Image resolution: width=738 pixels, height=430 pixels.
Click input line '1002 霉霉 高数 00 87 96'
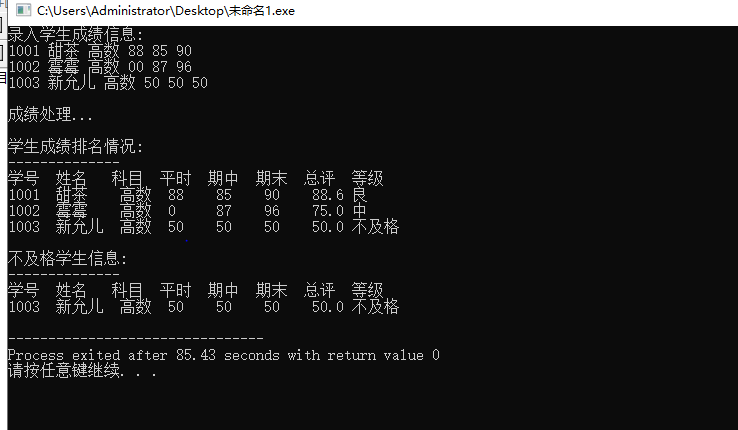point(100,67)
